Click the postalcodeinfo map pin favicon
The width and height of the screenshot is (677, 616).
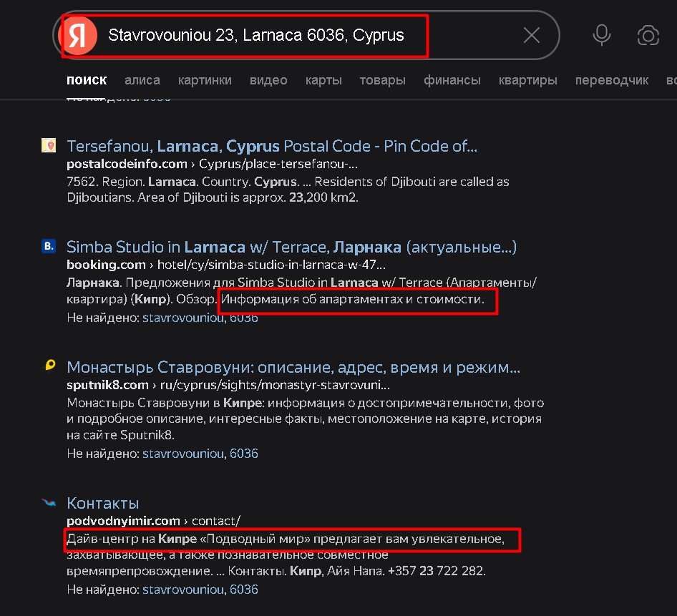click(x=49, y=146)
